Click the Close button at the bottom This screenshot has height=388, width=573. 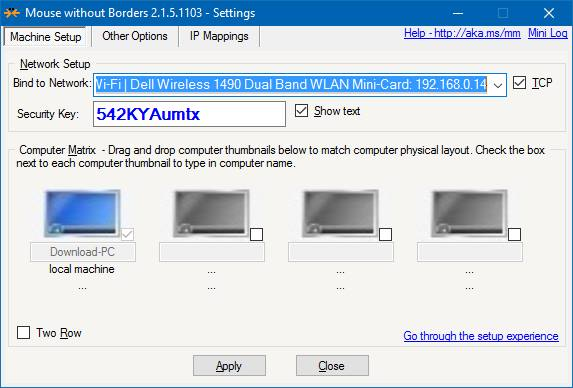(332, 366)
